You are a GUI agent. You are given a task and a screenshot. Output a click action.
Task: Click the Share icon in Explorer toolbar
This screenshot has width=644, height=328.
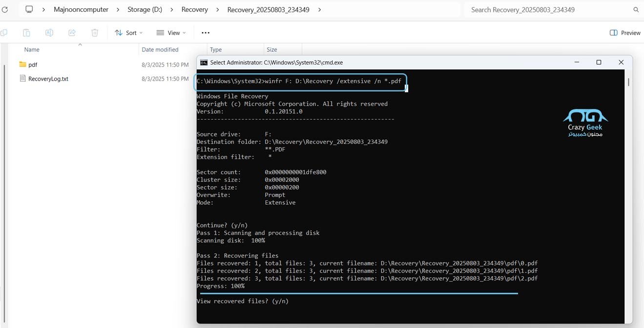(72, 33)
